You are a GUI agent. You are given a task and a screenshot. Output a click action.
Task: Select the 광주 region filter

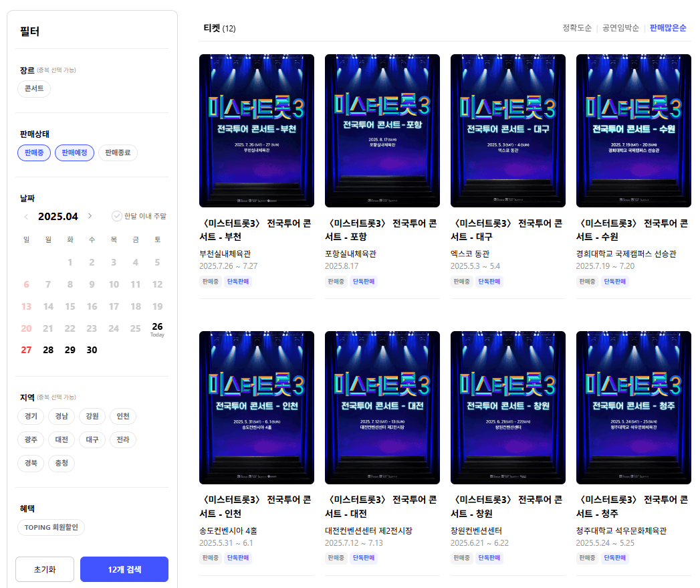tap(31, 439)
